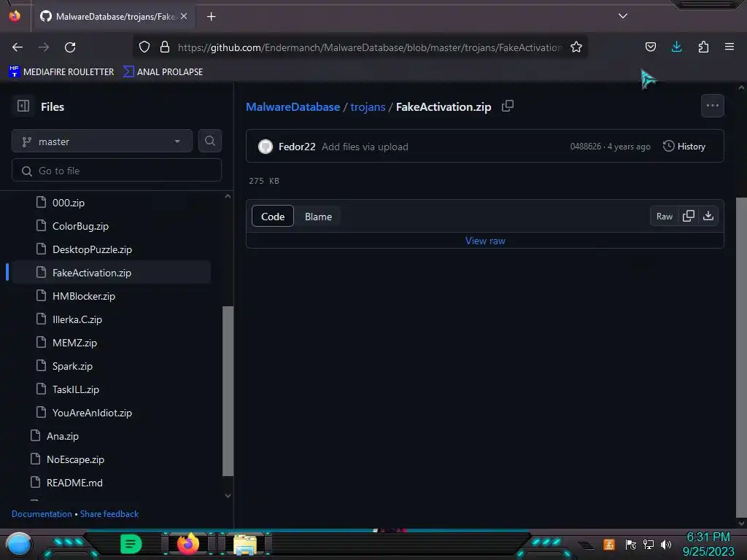The height and width of the screenshot is (560, 747).
Task: Open the master branch dropdown
Action: pos(102,141)
